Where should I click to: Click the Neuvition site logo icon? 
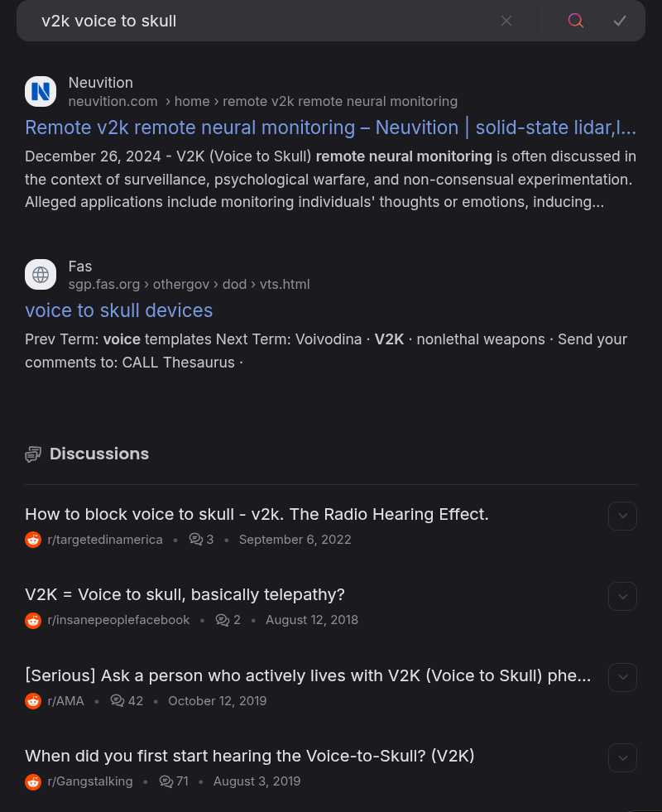[x=41, y=91]
